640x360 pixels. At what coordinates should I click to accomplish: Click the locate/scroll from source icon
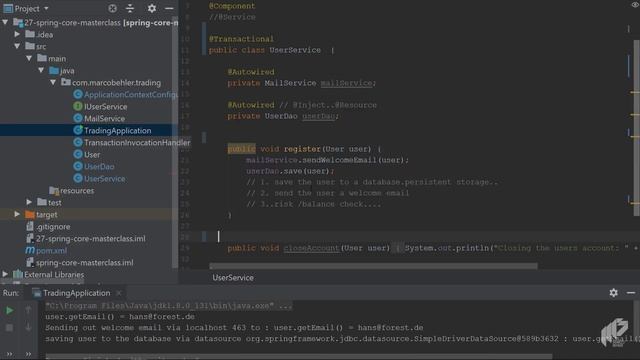point(112,8)
